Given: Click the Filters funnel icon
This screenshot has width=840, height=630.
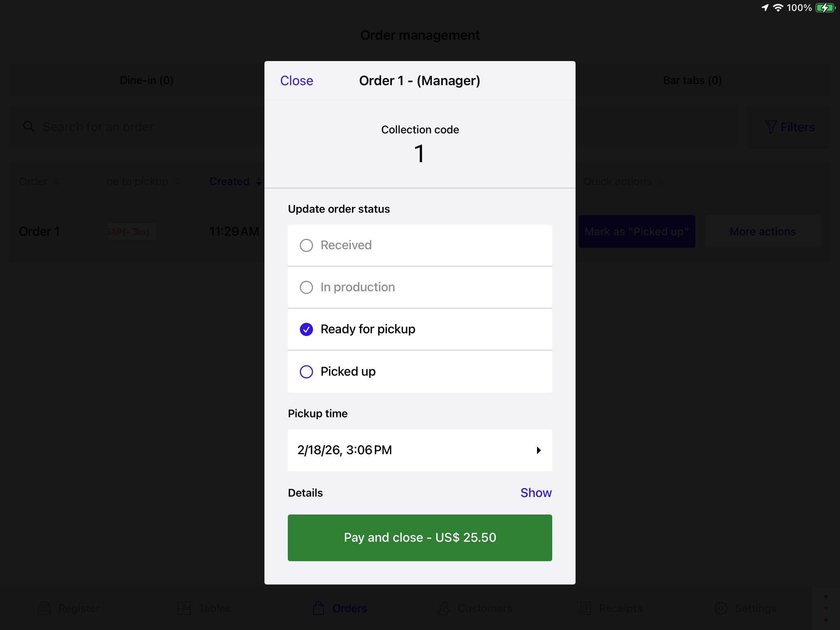Looking at the screenshot, I should [x=771, y=127].
